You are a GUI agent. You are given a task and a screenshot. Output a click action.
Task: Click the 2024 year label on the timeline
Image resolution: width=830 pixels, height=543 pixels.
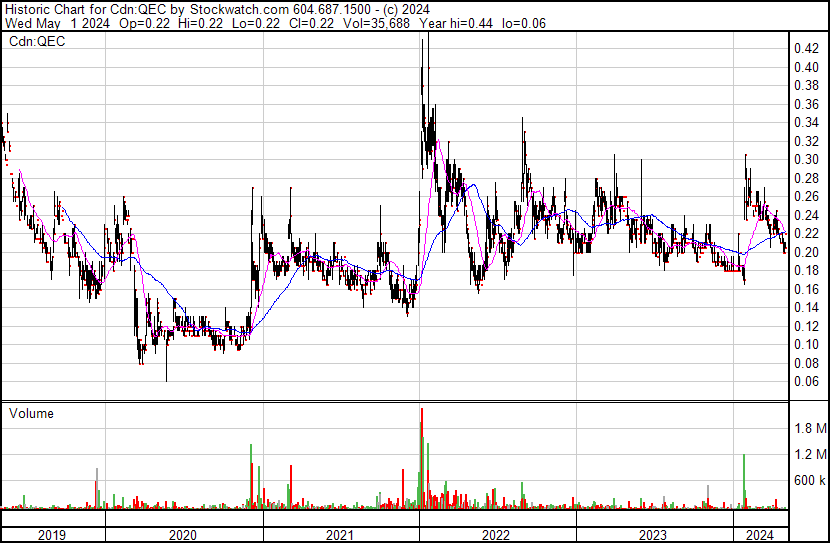coord(760,535)
